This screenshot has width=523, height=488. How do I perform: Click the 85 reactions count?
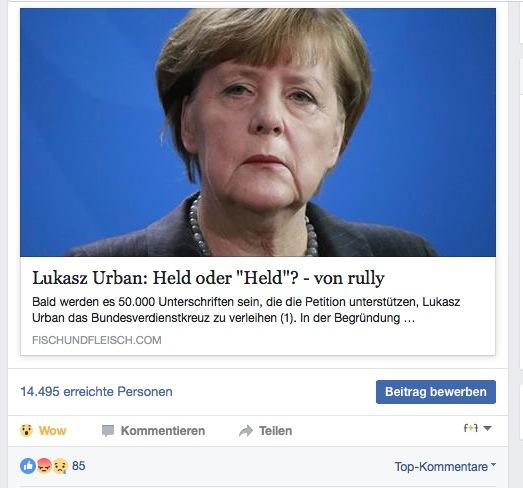[79, 466]
